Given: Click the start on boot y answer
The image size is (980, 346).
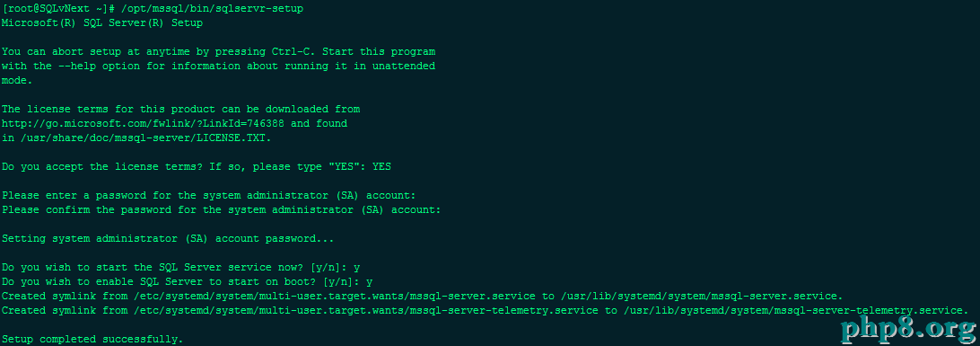Looking at the screenshot, I should coord(370,282).
